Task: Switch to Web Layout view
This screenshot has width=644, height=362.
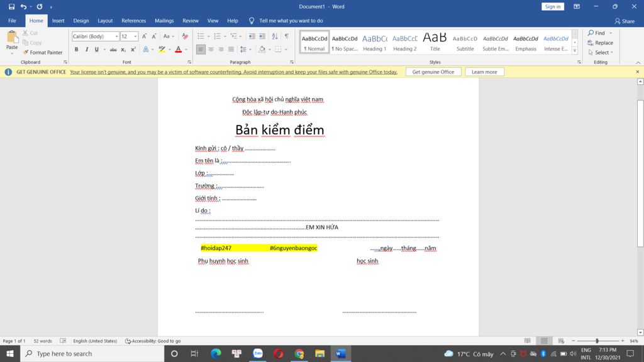Action: [x=561, y=341]
